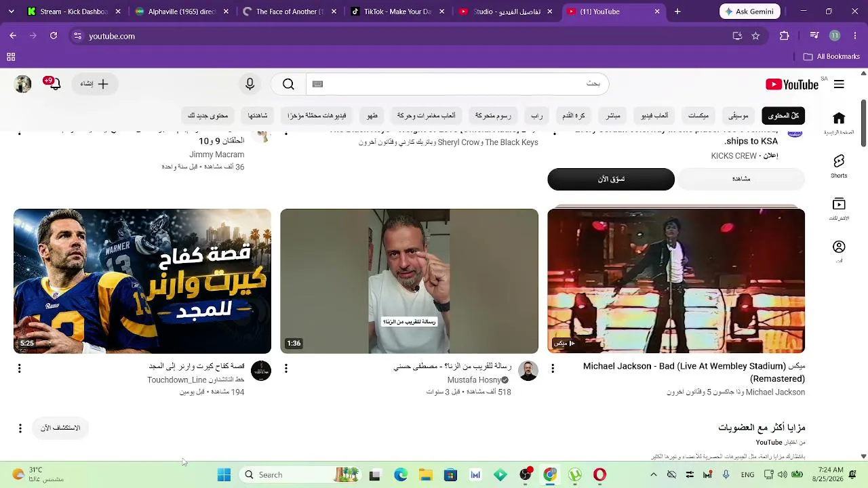Submit the search with the magnifier icon
This screenshot has width=868, height=488.
point(288,84)
